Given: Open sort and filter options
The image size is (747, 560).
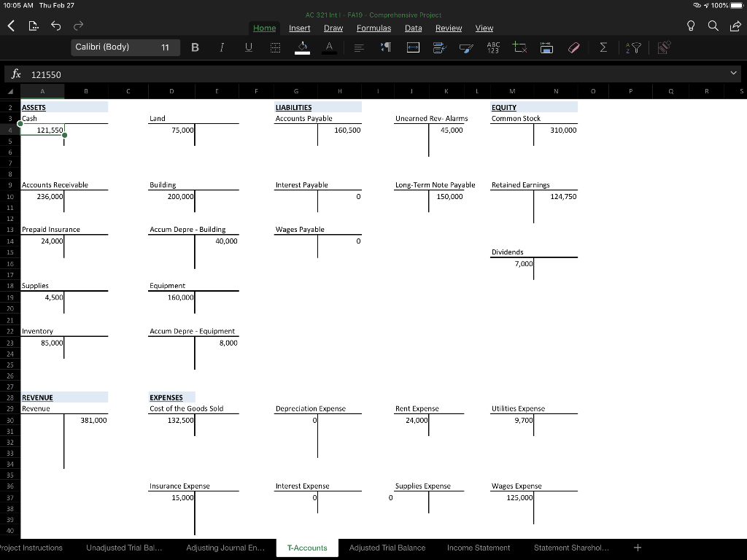Looking at the screenshot, I should coord(633,47).
